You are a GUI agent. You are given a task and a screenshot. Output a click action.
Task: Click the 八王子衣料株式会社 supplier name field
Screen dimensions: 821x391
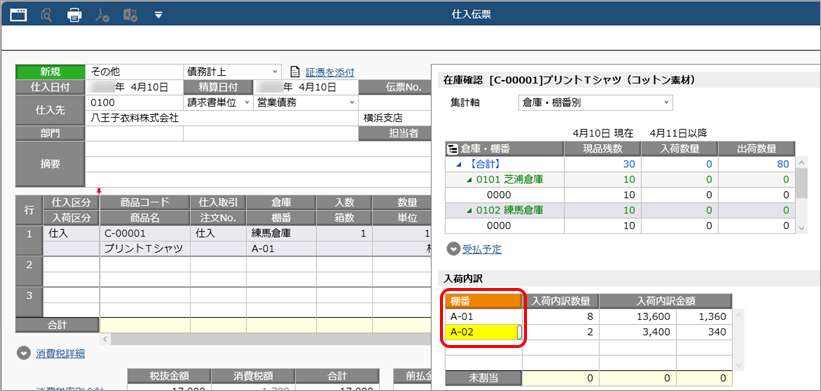click(222, 118)
